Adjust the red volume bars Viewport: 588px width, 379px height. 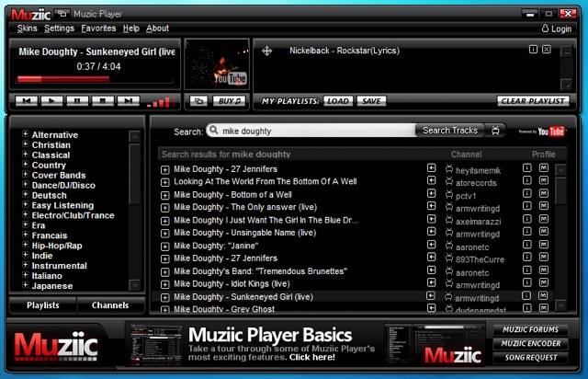(x=159, y=102)
